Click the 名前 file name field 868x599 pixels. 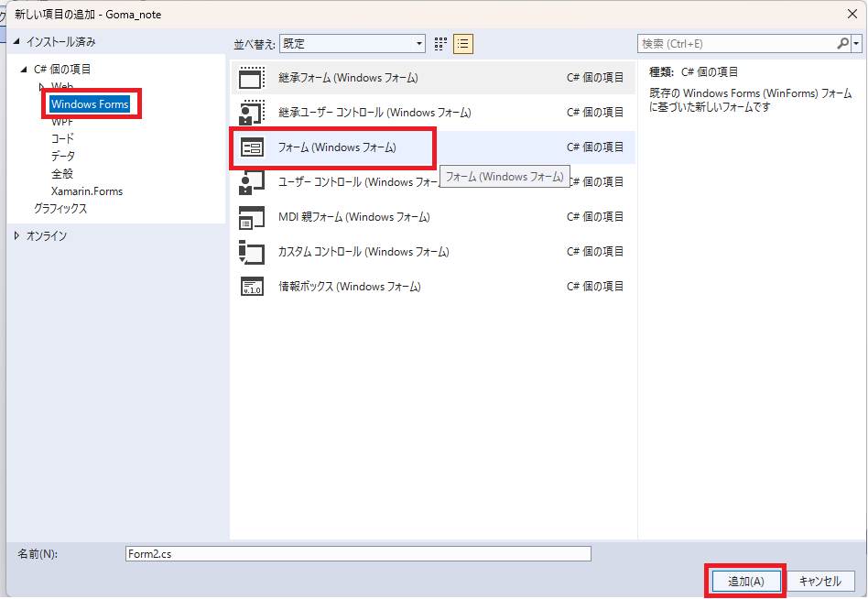pyautogui.click(x=358, y=554)
